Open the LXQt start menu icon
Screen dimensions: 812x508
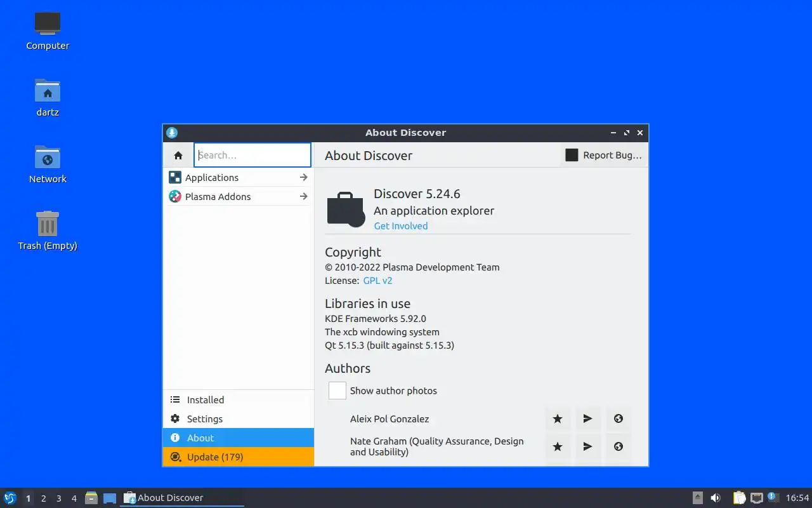(x=10, y=498)
